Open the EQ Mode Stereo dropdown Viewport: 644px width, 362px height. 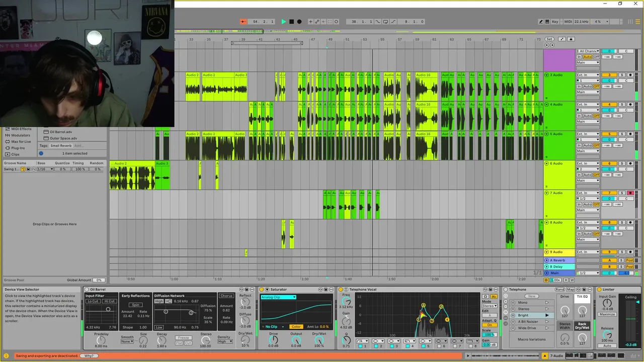pyautogui.click(x=490, y=306)
